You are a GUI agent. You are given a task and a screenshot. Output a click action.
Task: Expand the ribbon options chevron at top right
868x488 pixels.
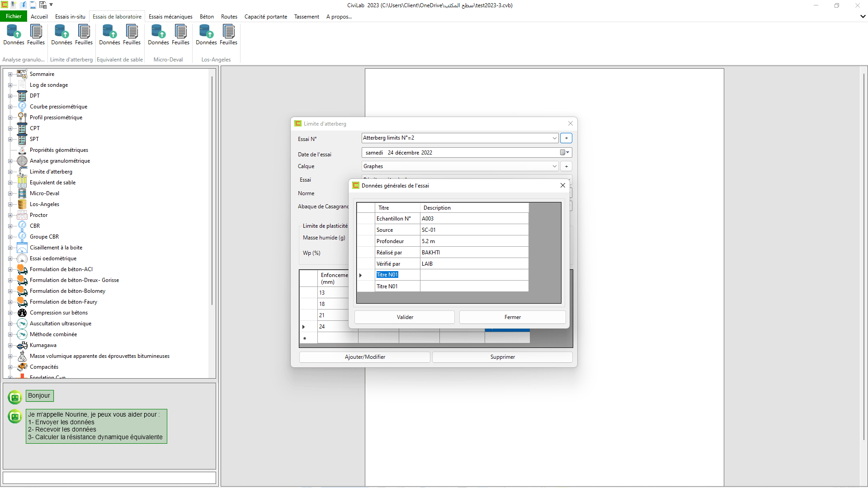[863, 16]
